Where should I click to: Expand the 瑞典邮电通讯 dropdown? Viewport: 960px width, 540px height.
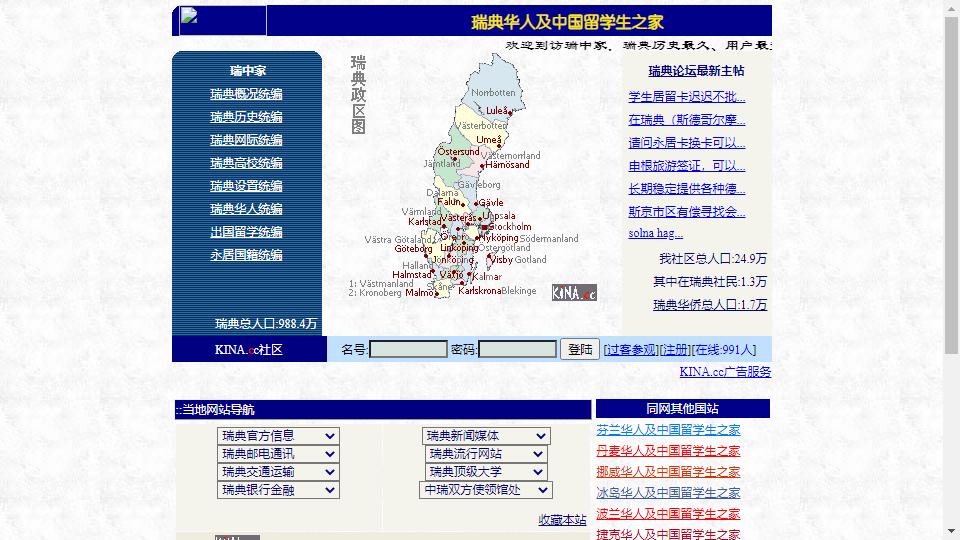click(278, 454)
